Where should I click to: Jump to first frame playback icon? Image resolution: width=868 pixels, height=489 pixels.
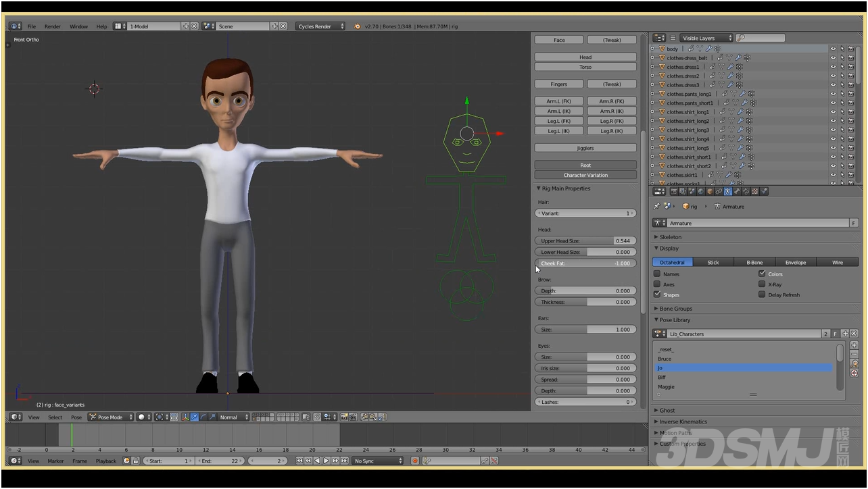click(299, 461)
